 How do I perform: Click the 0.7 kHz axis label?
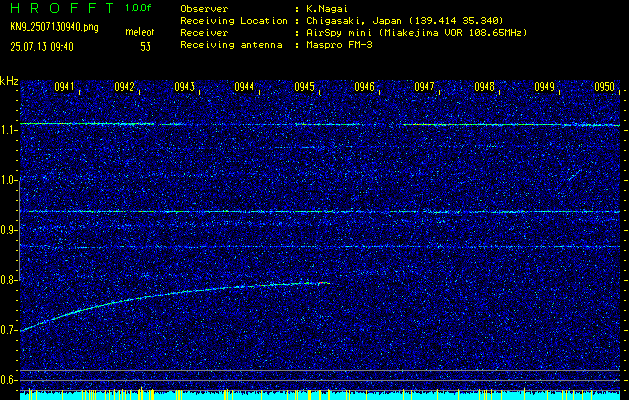pyautogui.click(x=8, y=330)
